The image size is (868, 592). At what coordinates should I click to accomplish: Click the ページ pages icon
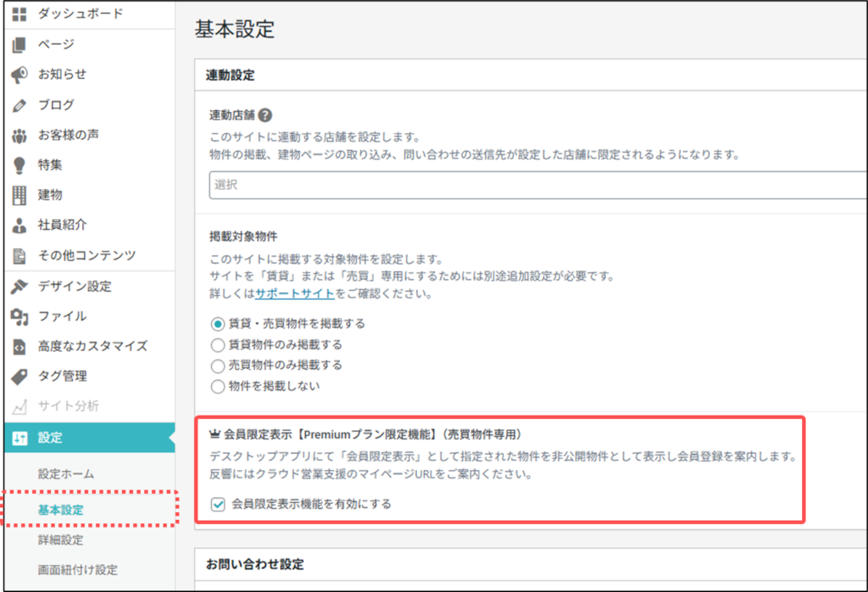tap(19, 44)
